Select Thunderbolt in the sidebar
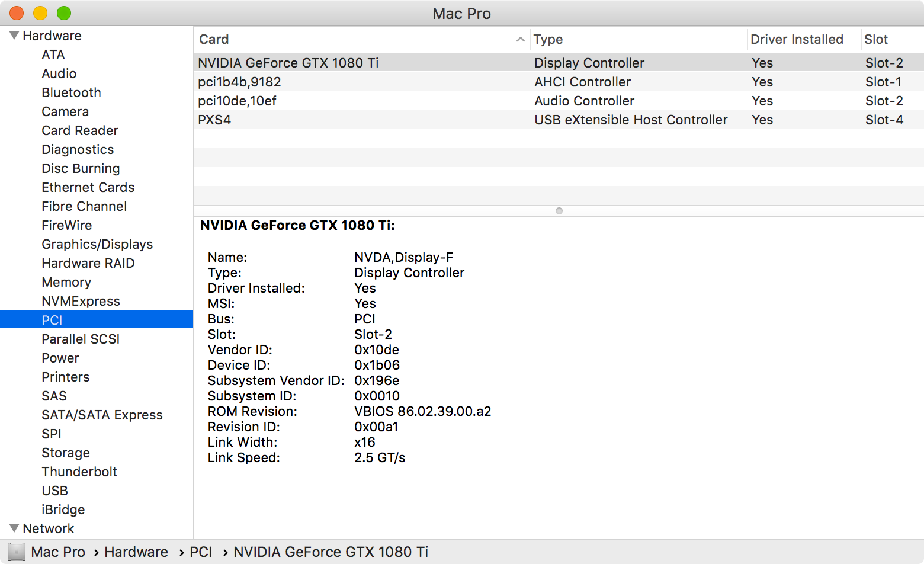Image resolution: width=924 pixels, height=564 pixels. 79,472
